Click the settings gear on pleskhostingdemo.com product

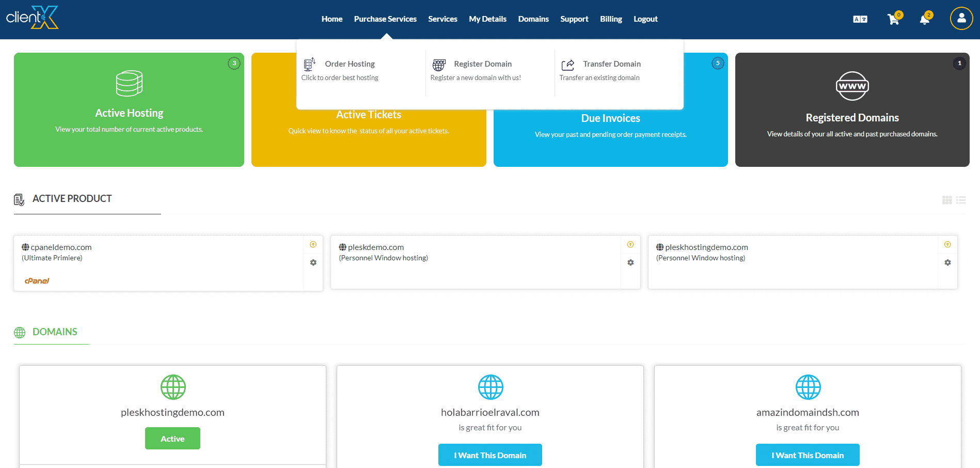pos(947,262)
